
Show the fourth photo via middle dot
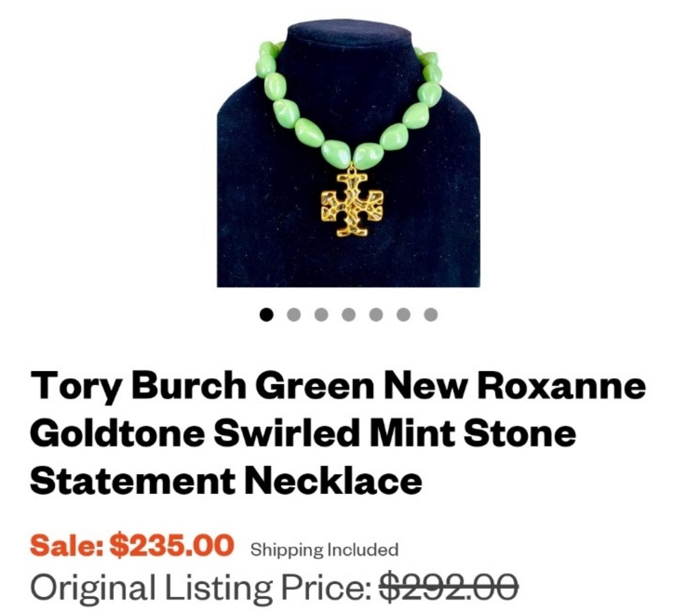click(x=349, y=314)
